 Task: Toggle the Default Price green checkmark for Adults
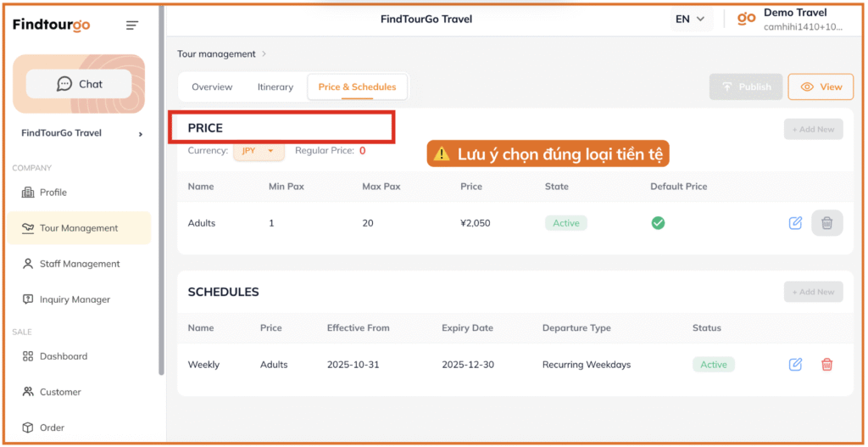click(x=658, y=223)
